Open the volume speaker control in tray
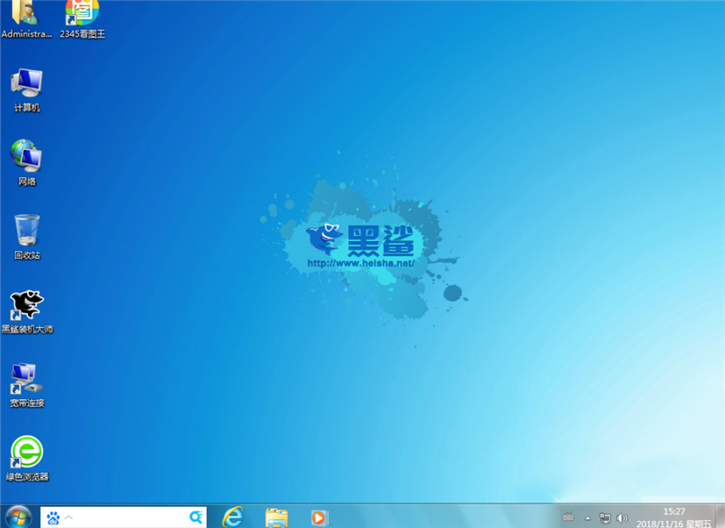This screenshot has width=725, height=528. [622, 517]
